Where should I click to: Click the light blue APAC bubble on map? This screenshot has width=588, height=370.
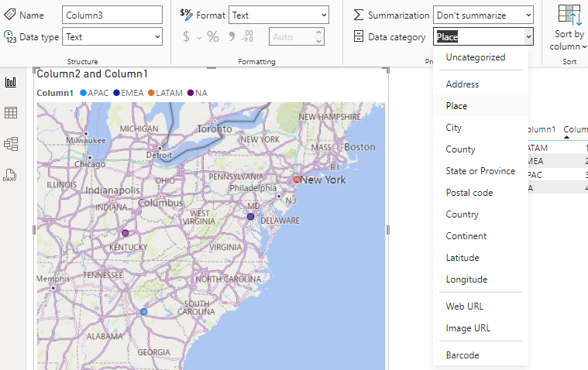(x=143, y=311)
